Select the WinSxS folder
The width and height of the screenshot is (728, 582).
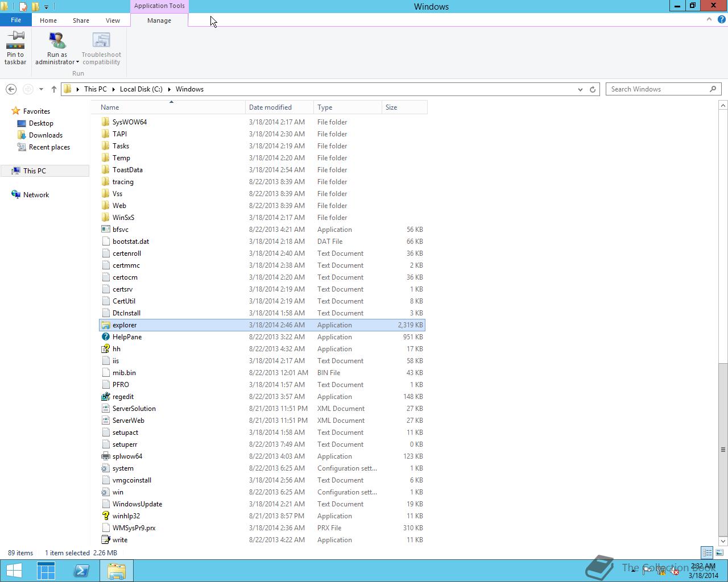[123, 218]
